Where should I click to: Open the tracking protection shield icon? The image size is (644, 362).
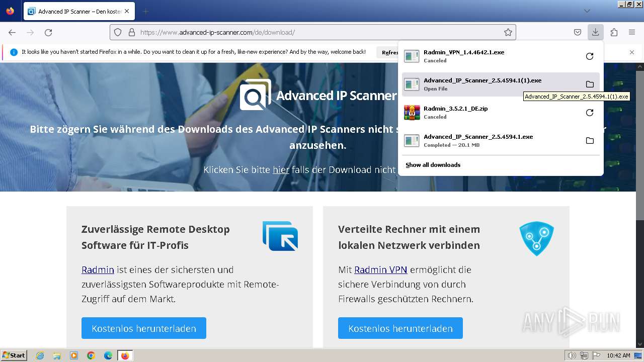[x=118, y=32]
